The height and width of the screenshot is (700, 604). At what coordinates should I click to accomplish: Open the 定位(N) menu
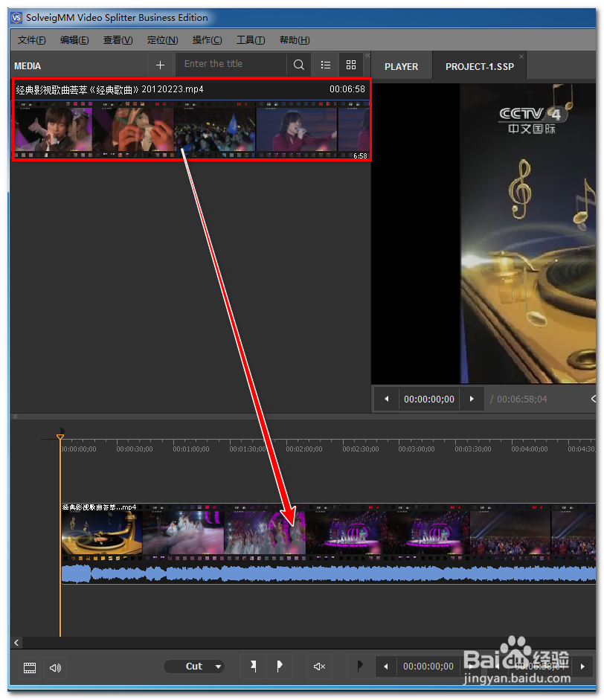pyautogui.click(x=162, y=40)
